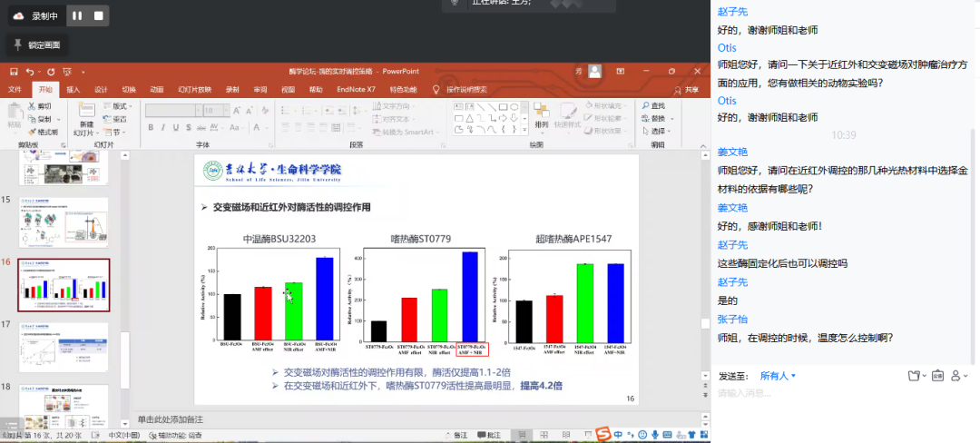Screen dimensions: 980x443
Task: Open the 插入 ribbon tab
Action: pyautogui.click(x=73, y=90)
